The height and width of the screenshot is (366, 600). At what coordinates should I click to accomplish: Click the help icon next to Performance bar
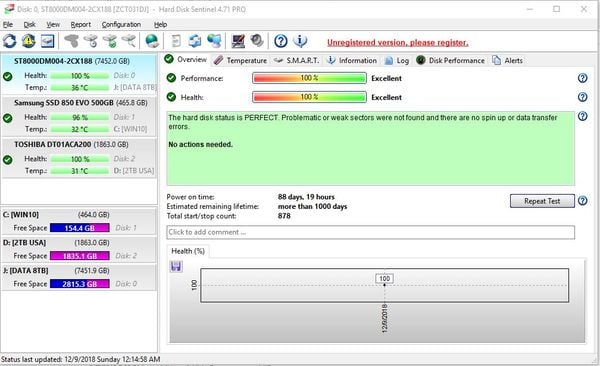coord(582,78)
